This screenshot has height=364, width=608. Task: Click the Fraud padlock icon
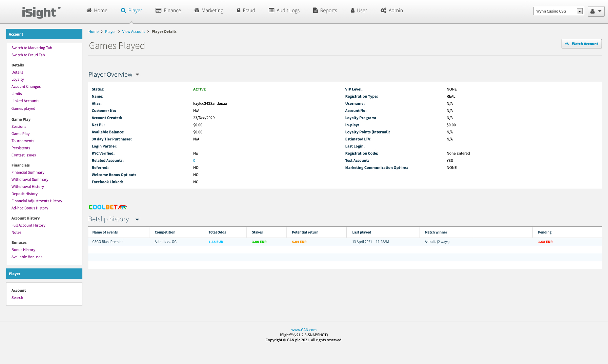[x=239, y=11]
